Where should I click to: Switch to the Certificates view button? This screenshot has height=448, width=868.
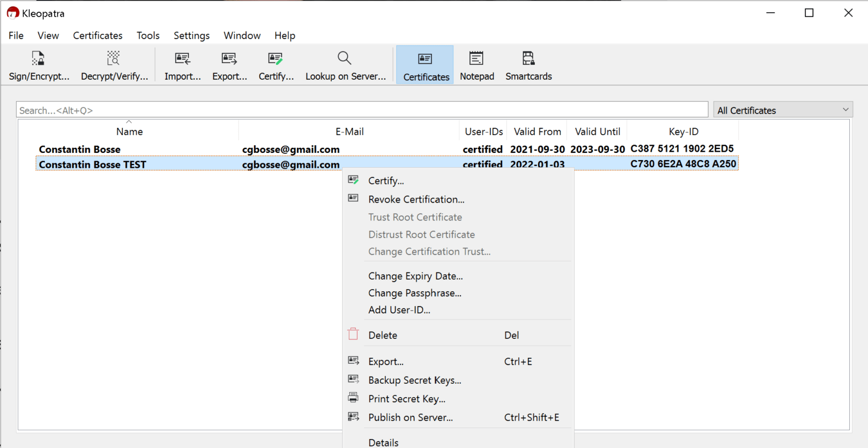click(x=425, y=65)
